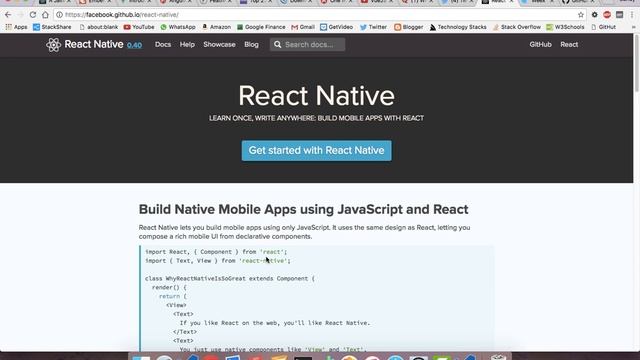Open the Apps bookmark shortcut
The image size is (640, 360).
coord(16,27)
